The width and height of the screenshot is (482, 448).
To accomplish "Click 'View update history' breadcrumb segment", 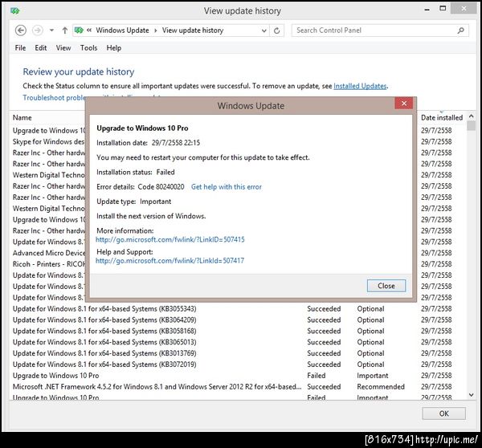I will [193, 31].
